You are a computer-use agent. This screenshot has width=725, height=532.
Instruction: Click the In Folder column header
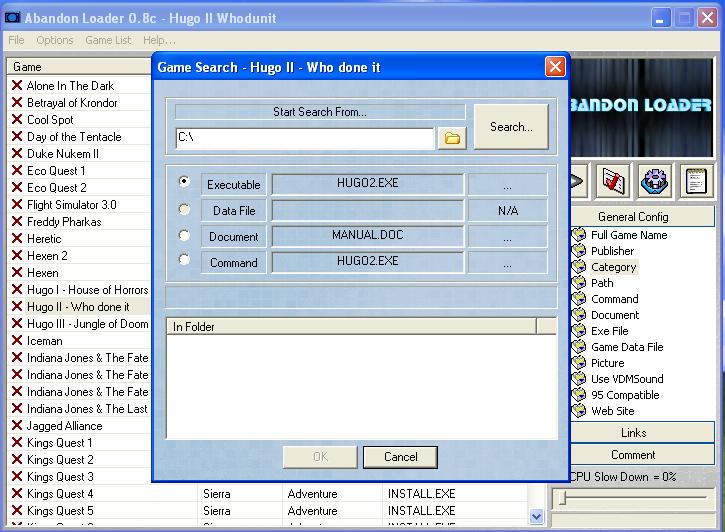tap(351, 326)
